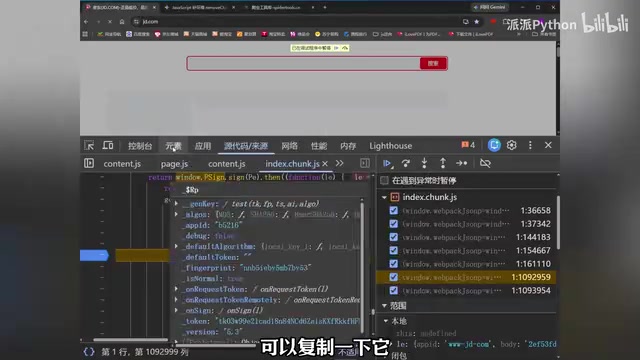This screenshot has height=360, width=640.
Task: Open a new browser tab with plus
Action: point(324,7)
